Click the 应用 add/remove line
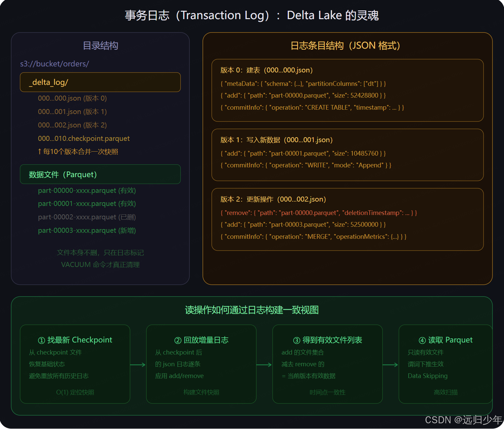The height and width of the screenshot is (429, 504). (x=180, y=376)
